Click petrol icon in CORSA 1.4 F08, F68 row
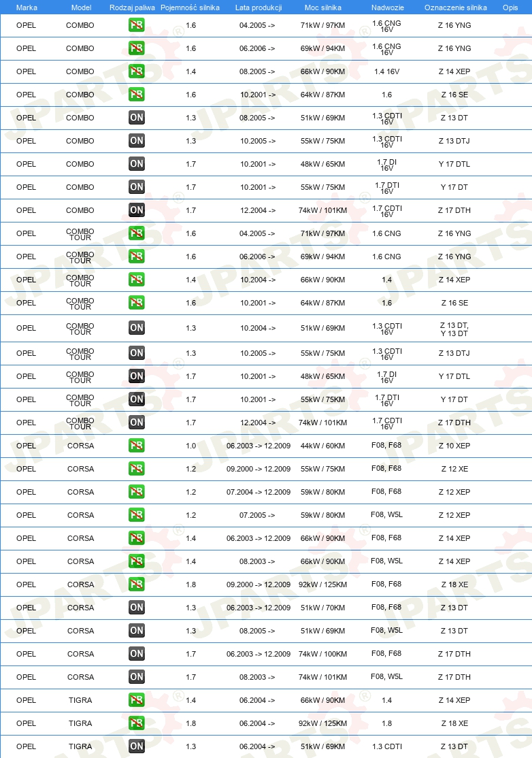 pos(137,538)
